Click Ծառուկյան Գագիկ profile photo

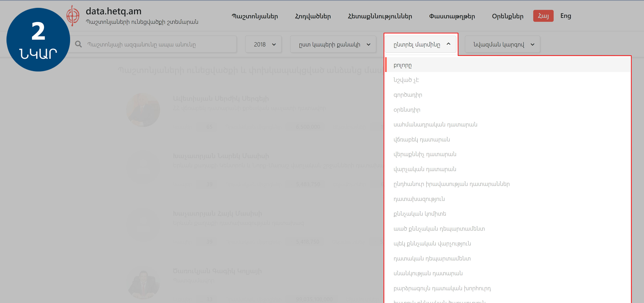[143, 282]
